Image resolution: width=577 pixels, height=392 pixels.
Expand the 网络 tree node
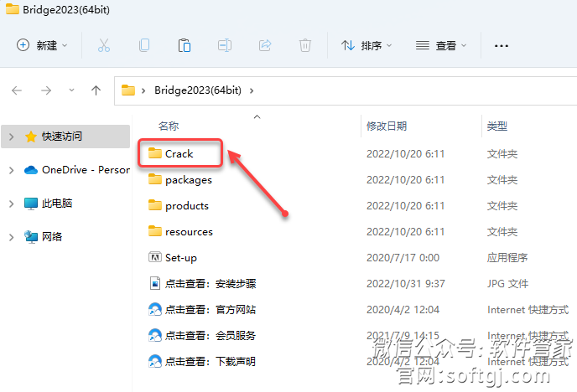(12, 237)
